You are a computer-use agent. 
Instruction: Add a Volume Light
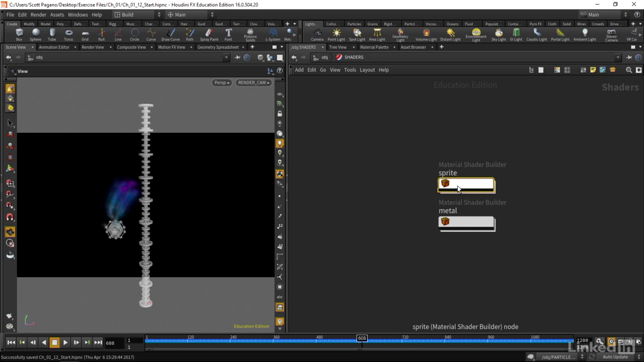[x=426, y=35]
